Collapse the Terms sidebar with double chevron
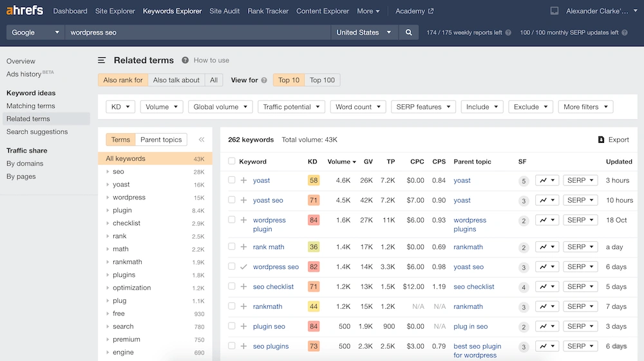Screen dimensions: 644x361 (x=201, y=140)
